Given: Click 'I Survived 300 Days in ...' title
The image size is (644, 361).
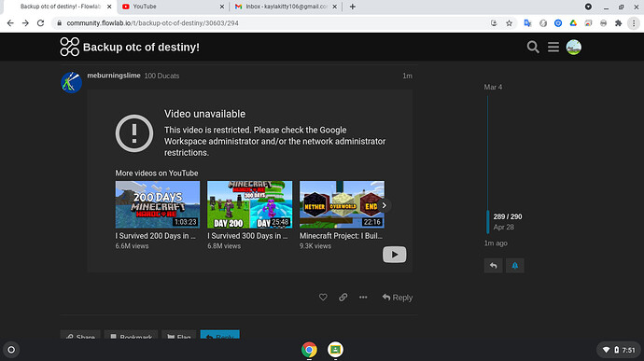Looking at the screenshot, I should tap(247, 236).
